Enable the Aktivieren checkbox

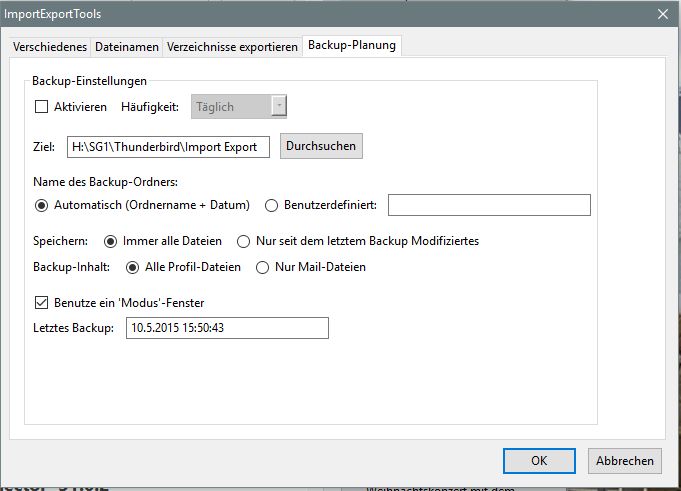41,107
